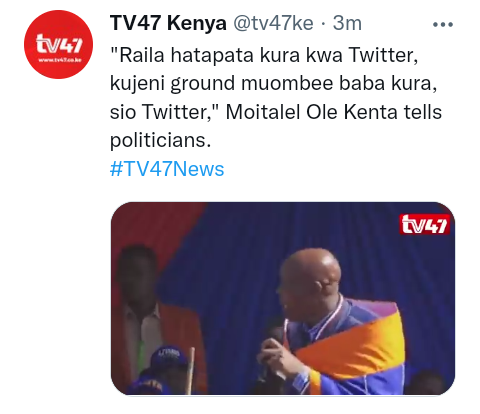
Task: Follow the #TV47News hashtag link
Action: point(167,169)
